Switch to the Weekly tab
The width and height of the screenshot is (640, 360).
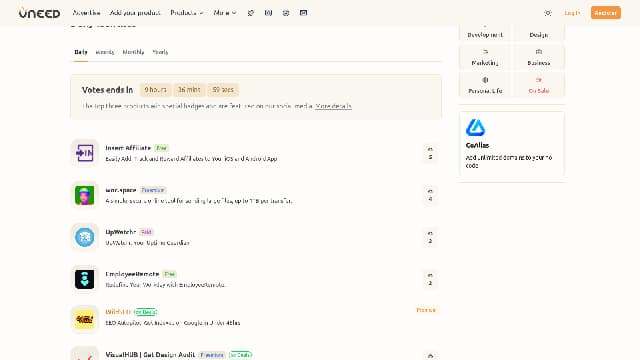(104, 52)
